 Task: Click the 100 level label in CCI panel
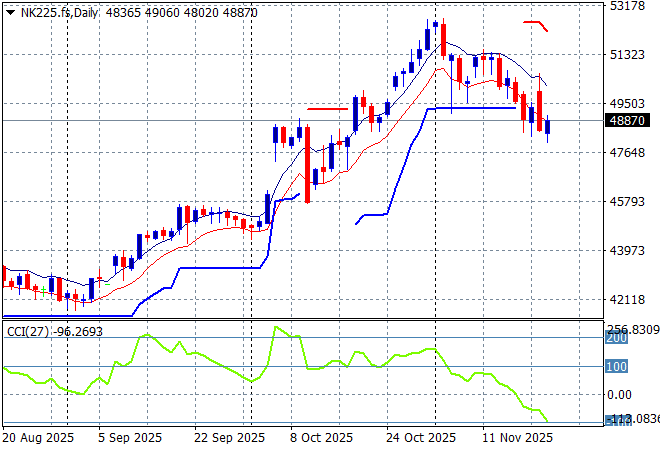(616, 366)
